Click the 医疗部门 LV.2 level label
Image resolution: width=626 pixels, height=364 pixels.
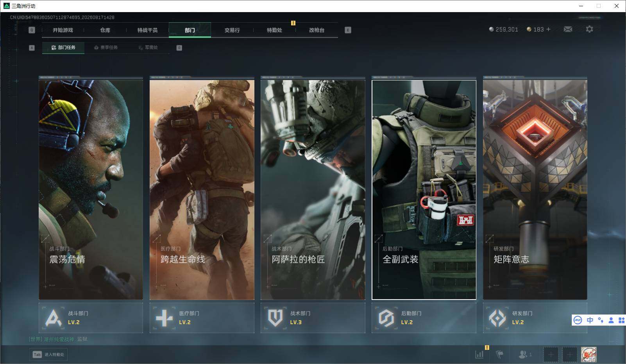coord(185,322)
